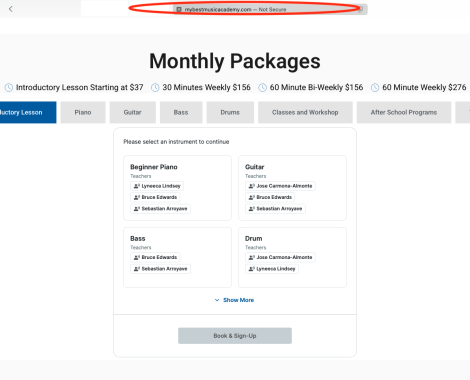Click Bruce Edwards under Guitar
The image size is (470, 380).
click(270, 197)
